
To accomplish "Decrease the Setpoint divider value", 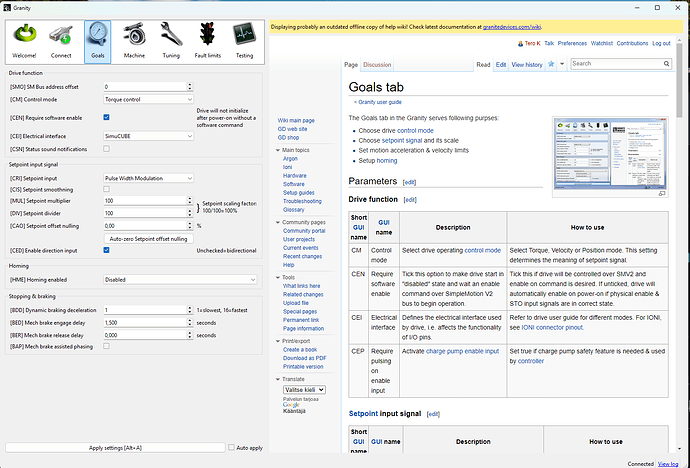I will [190, 216].
